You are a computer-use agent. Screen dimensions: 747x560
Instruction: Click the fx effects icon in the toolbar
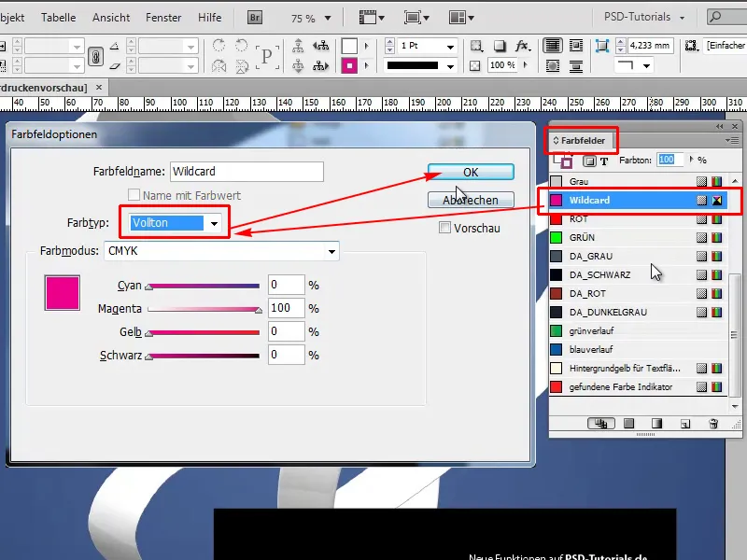(x=521, y=45)
